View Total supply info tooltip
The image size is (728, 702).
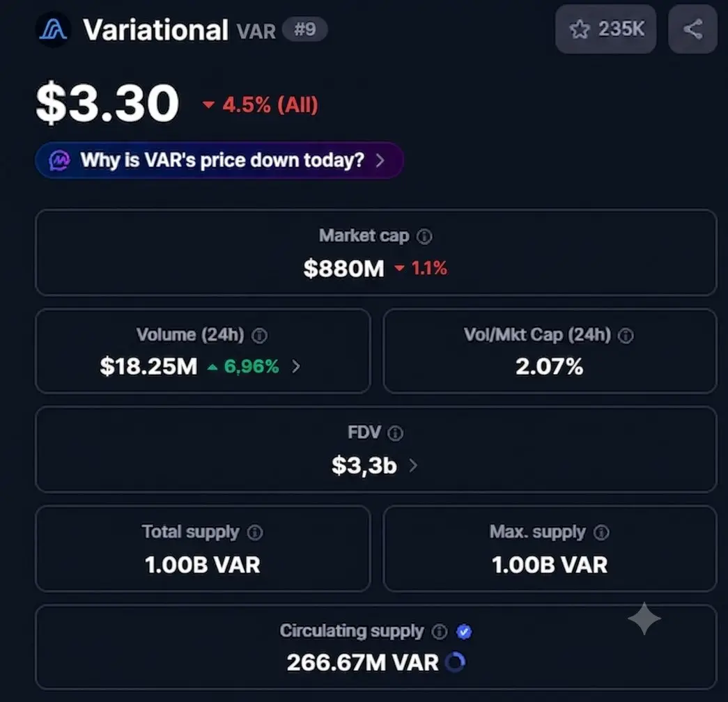click(x=255, y=532)
